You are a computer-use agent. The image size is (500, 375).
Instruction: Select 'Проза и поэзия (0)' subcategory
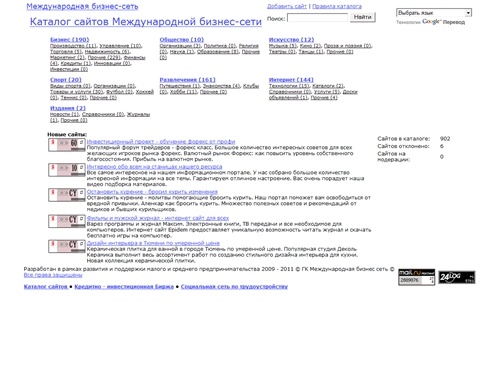[x=348, y=46]
